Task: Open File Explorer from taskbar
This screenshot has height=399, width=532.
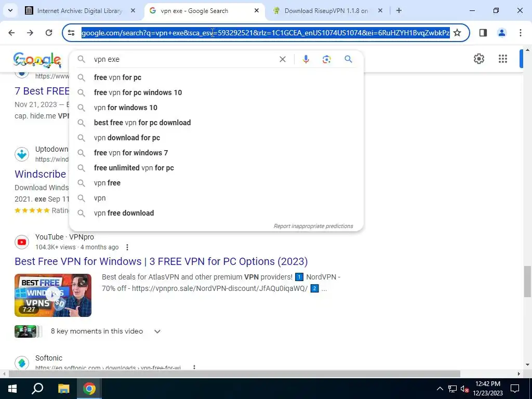Action: point(63,389)
